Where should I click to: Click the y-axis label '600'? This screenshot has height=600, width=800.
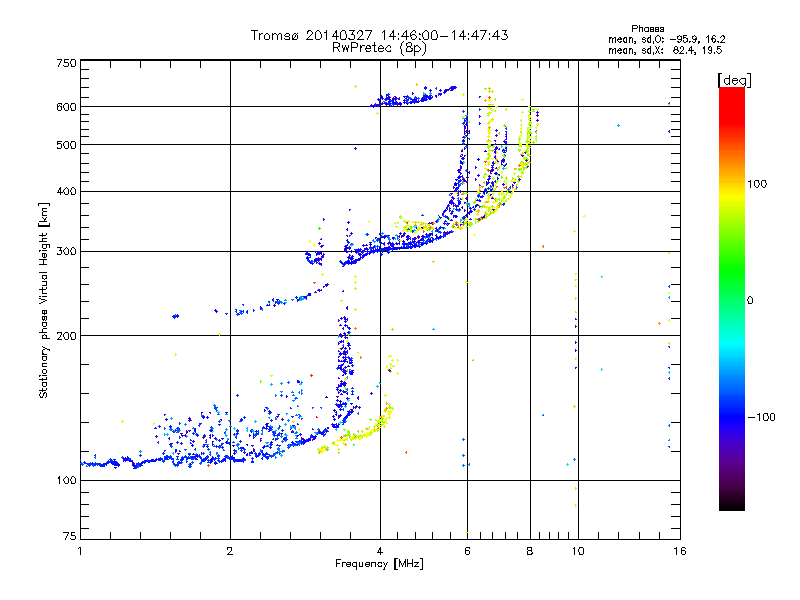click(x=66, y=107)
